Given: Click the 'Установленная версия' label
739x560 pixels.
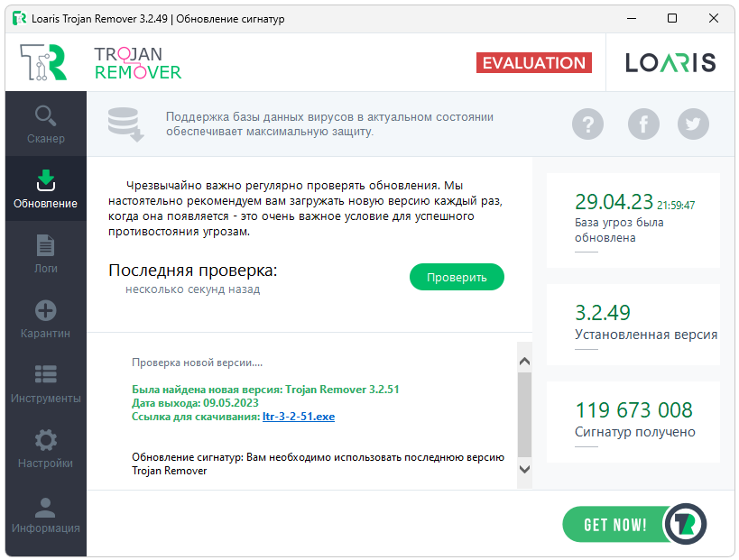Looking at the screenshot, I should tap(646, 335).
